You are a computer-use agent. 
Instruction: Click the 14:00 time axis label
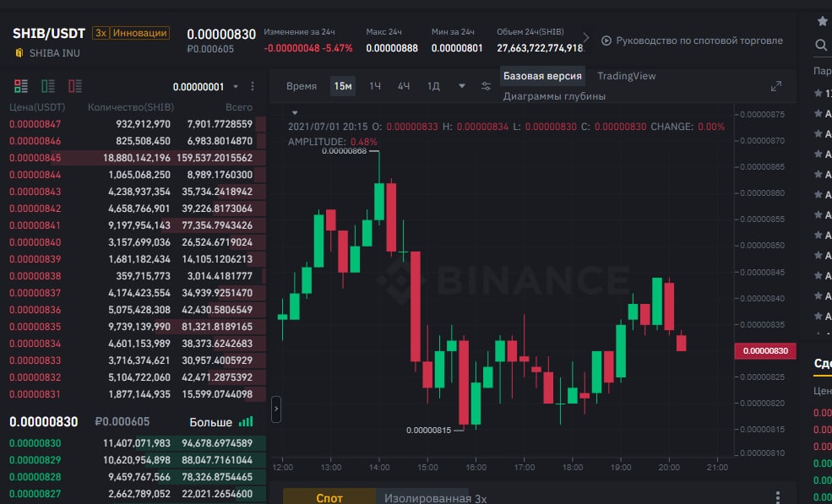pyautogui.click(x=379, y=468)
